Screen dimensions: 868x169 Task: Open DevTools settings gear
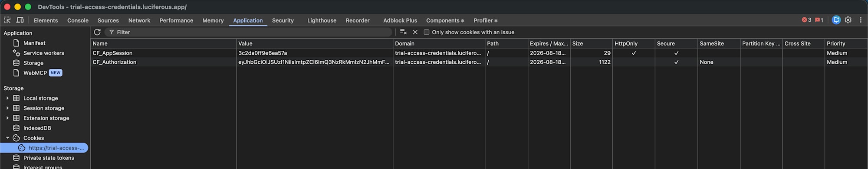click(848, 20)
